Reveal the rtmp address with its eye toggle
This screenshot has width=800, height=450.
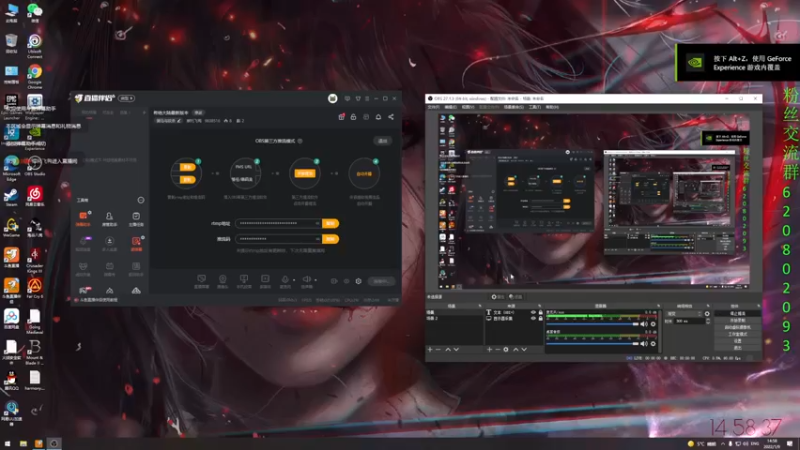tap(317, 223)
